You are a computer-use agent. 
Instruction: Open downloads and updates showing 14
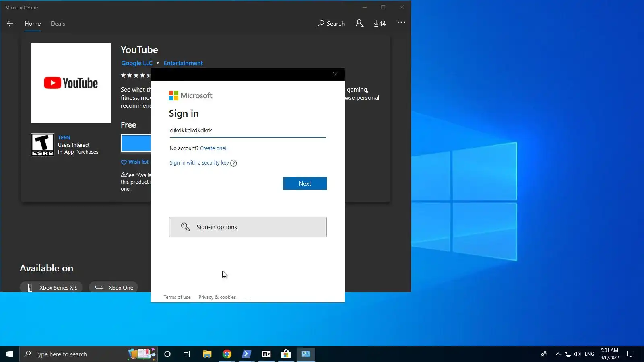tap(380, 23)
